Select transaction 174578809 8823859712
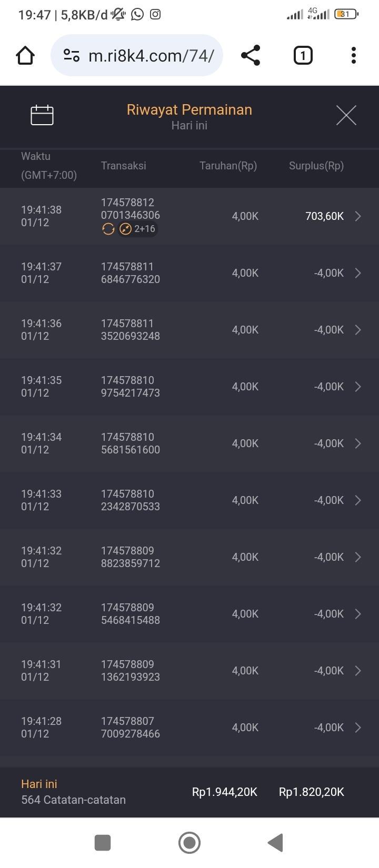The image size is (379, 868). point(131,557)
